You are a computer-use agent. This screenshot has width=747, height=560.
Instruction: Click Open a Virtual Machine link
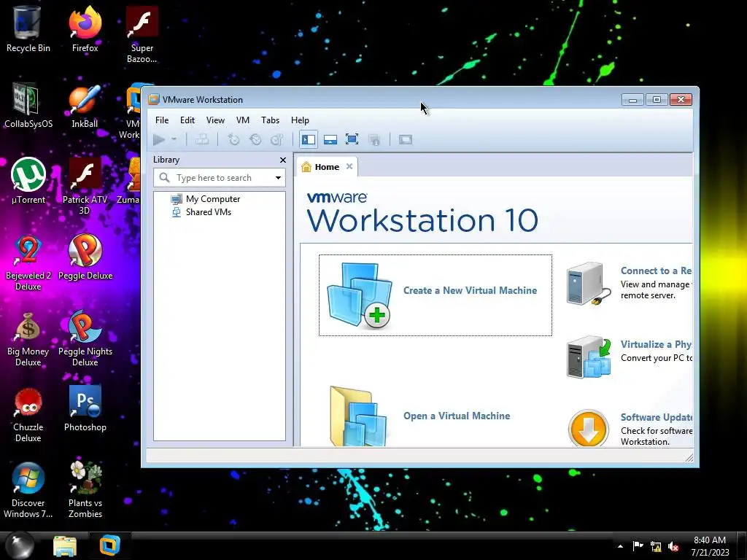click(457, 416)
